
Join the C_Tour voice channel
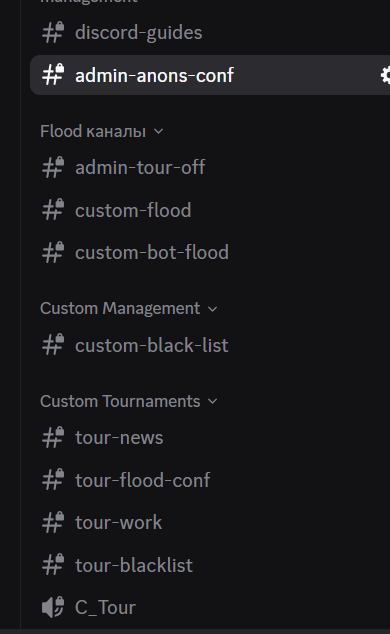[210, 607]
